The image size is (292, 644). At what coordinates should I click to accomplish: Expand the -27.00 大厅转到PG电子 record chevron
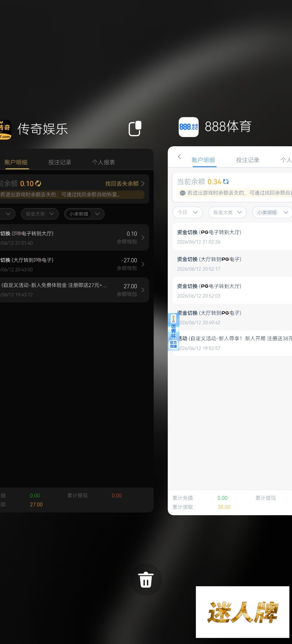(x=143, y=264)
